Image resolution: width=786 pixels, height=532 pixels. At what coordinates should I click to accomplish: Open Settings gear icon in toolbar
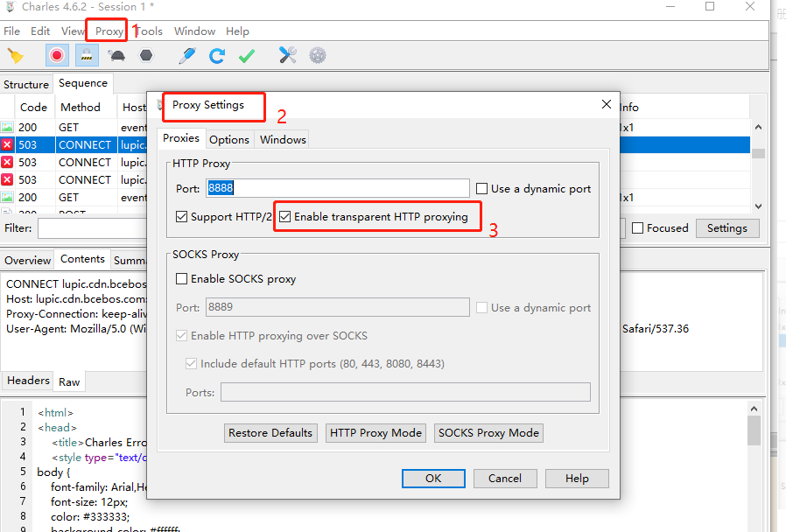(x=318, y=55)
